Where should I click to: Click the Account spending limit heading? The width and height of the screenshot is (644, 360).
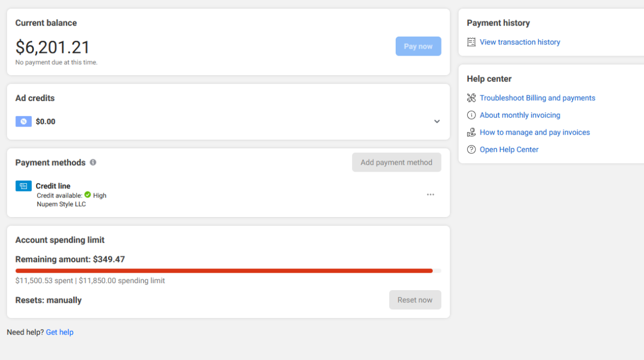pos(60,239)
